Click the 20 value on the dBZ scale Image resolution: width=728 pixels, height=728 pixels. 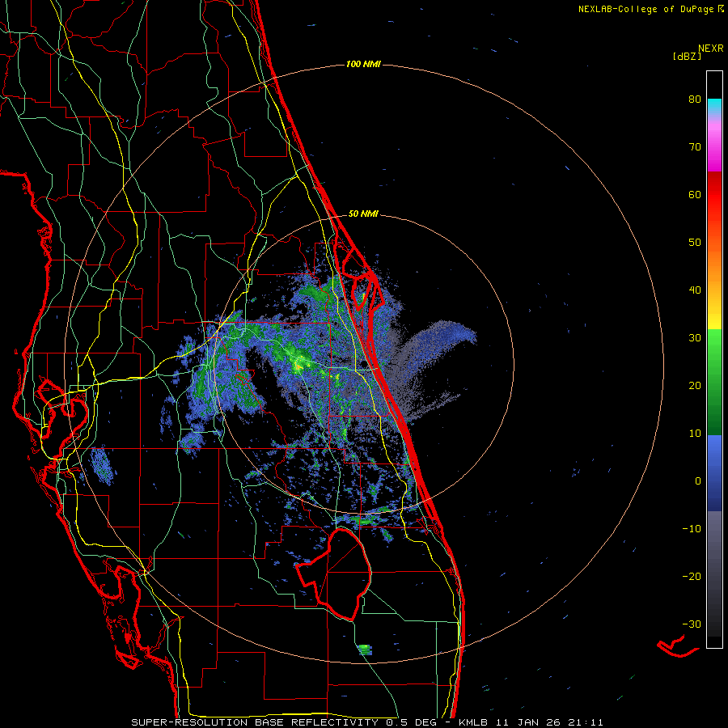click(x=695, y=386)
